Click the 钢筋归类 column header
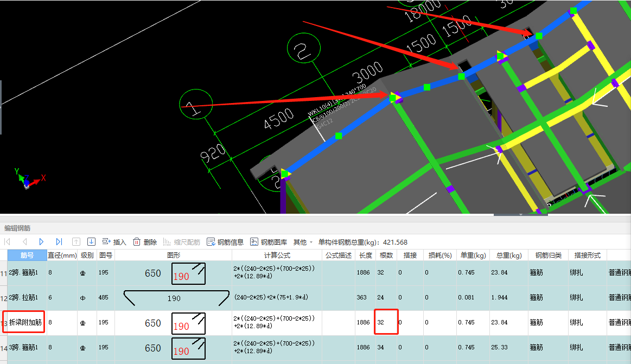 (x=547, y=255)
